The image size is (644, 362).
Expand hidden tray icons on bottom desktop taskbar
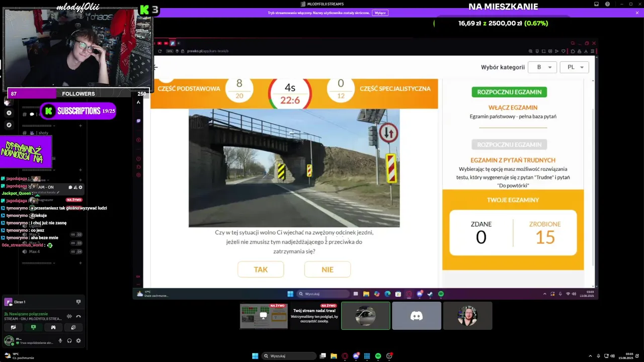(591, 356)
